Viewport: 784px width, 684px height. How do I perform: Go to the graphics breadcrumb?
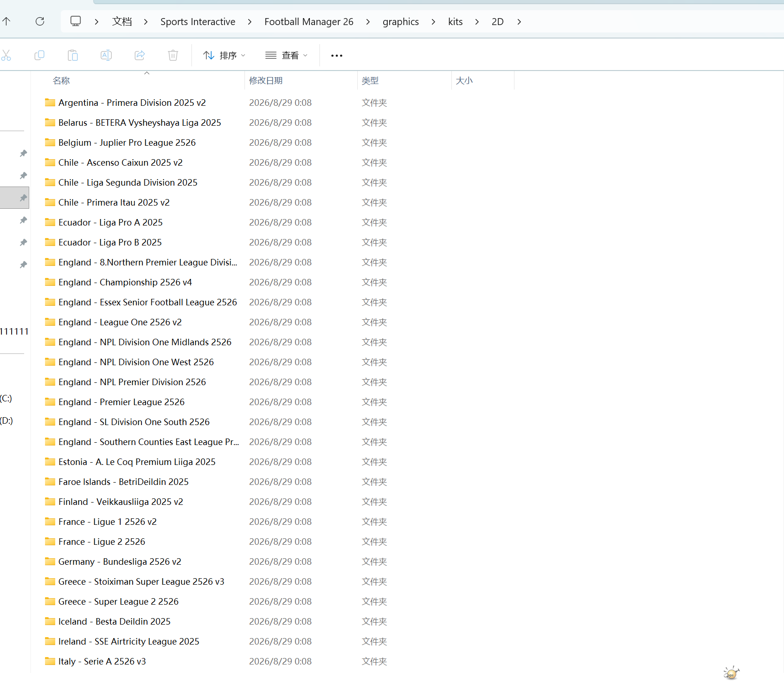point(401,22)
